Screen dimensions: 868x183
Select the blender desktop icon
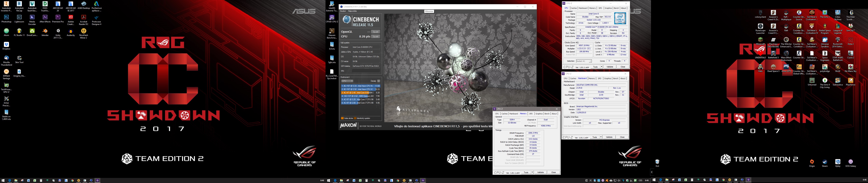(45, 32)
